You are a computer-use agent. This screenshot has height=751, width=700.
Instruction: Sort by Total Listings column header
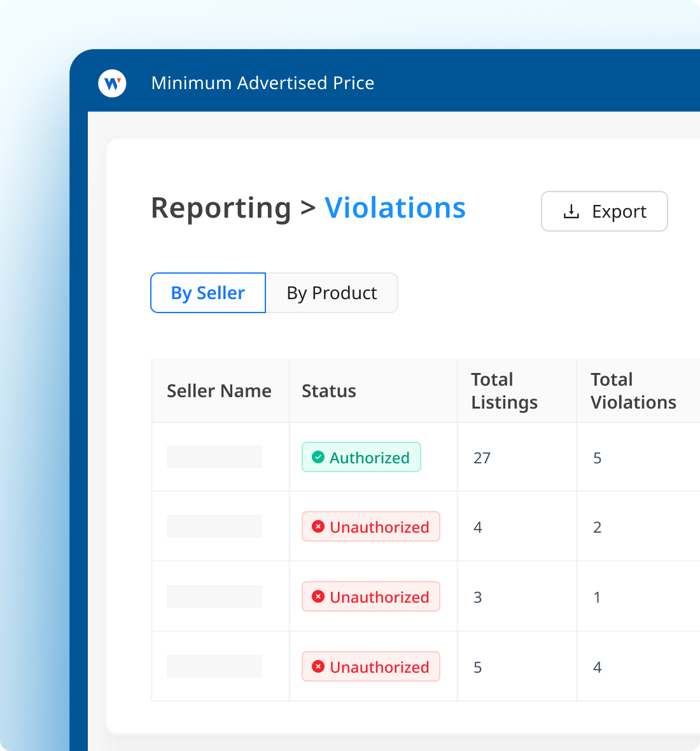click(504, 391)
